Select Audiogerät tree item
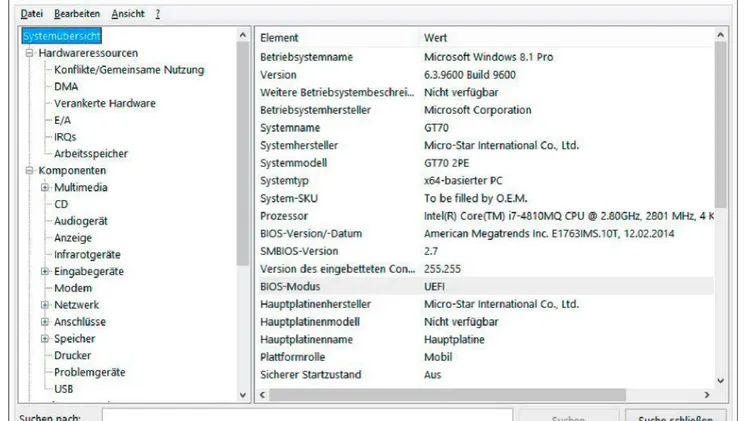Screen dimensions: 750x421 pyautogui.click(x=81, y=221)
